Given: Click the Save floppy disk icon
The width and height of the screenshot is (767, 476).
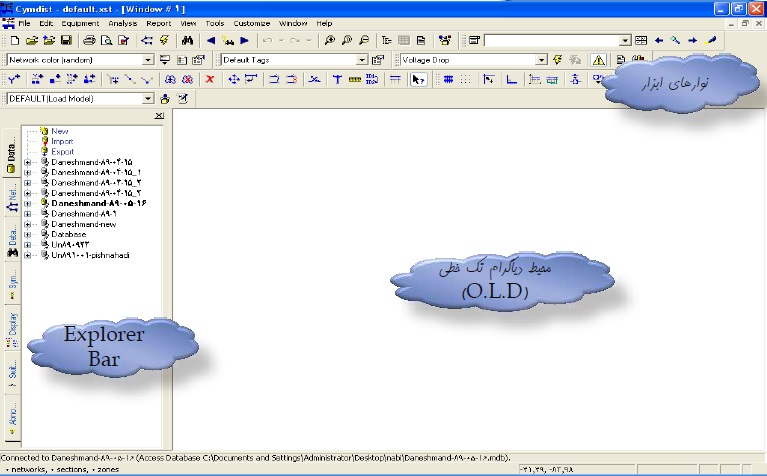Looking at the screenshot, I should coord(66,40).
